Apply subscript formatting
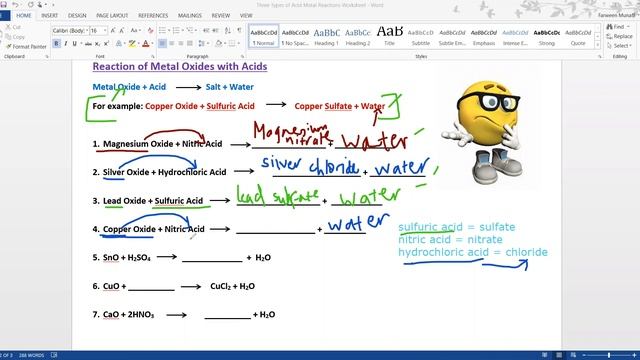 pyautogui.click(x=97, y=44)
